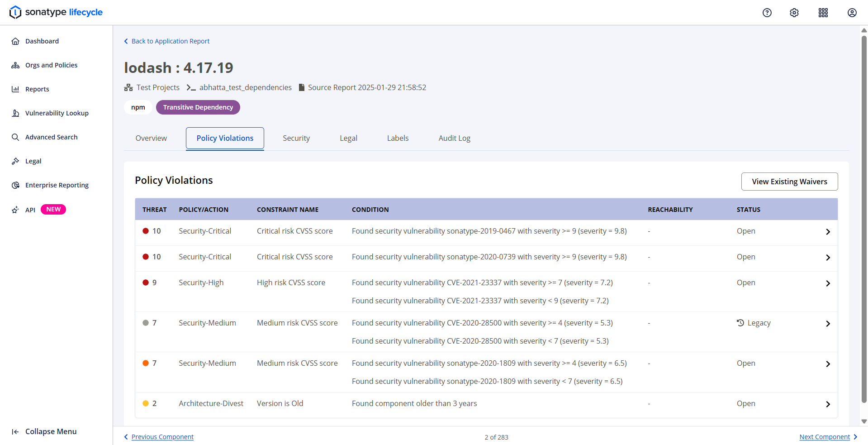Click the Previous Component left chevron
Image resolution: width=868 pixels, height=445 pixels.
(126, 437)
